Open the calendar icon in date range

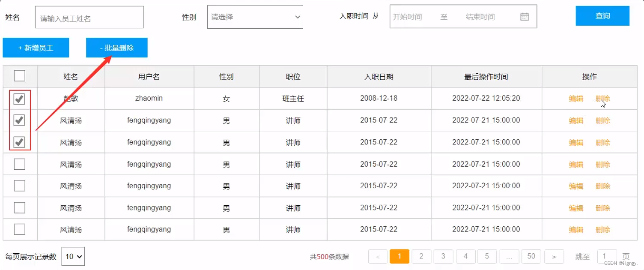coord(525,17)
